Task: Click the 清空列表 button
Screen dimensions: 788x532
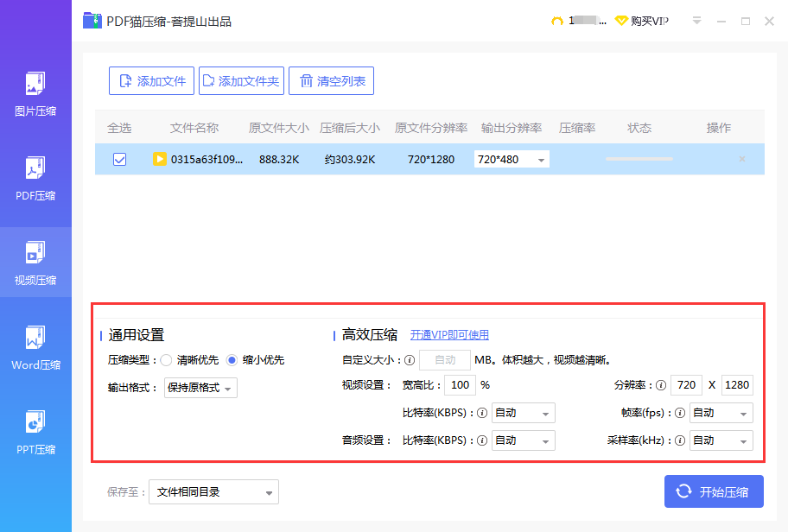Action: 331,81
